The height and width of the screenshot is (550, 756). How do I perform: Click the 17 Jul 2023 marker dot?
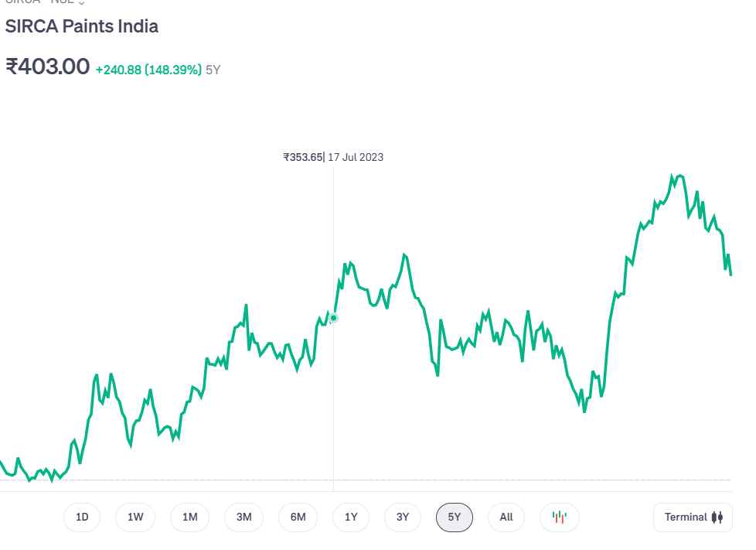pos(334,317)
